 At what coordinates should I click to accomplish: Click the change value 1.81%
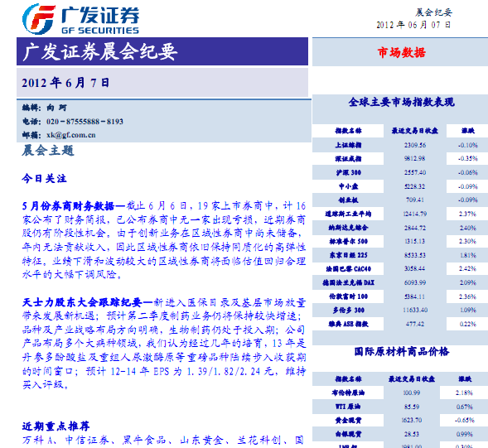(x=468, y=255)
